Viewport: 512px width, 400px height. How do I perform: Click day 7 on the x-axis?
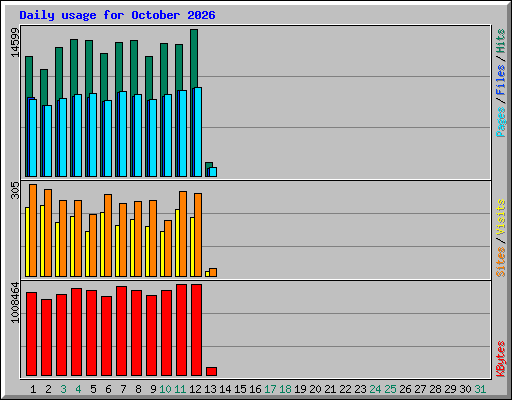pos(123,389)
